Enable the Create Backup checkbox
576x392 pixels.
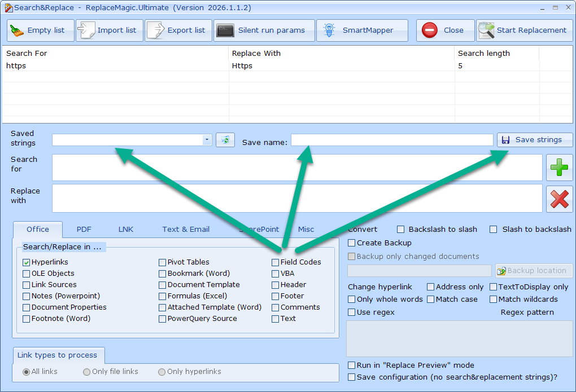(352, 243)
